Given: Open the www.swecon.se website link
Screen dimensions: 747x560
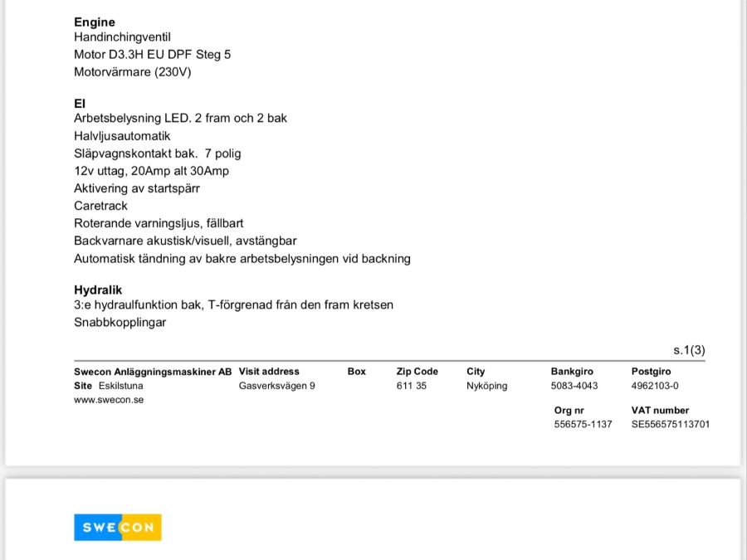Looking at the screenshot, I should (109, 400).
